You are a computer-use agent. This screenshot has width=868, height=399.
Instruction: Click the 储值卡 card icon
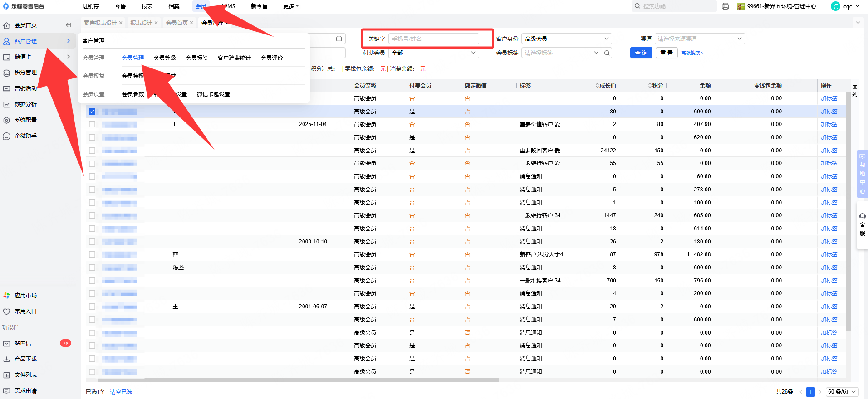pyautogui.click(x=7, y=57)
